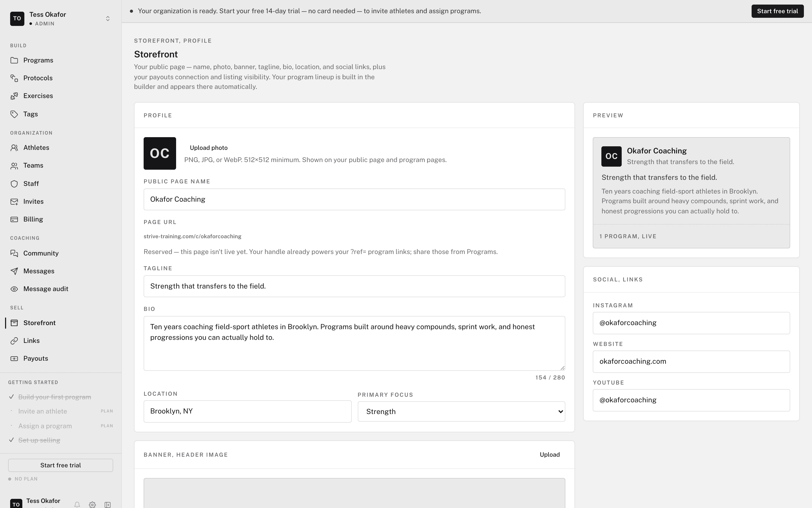Open the Message audit eye icon

pos(14,289)
